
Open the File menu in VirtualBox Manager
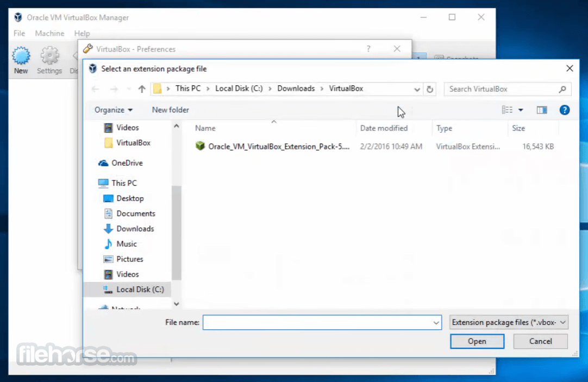(x=19, y=33)
